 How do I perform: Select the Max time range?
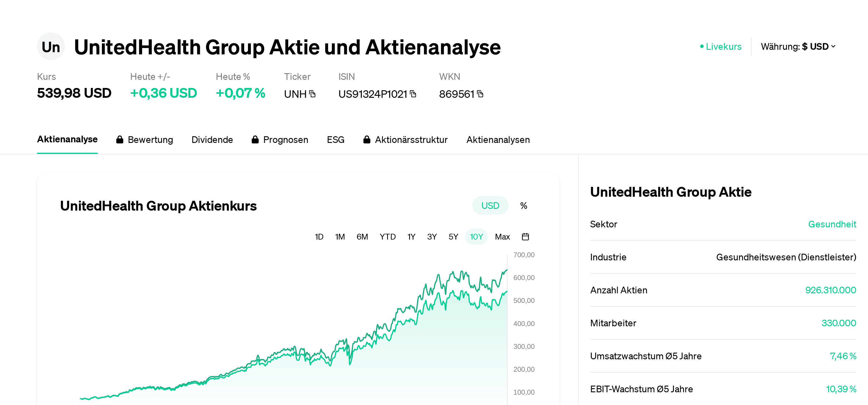[502, 237]
